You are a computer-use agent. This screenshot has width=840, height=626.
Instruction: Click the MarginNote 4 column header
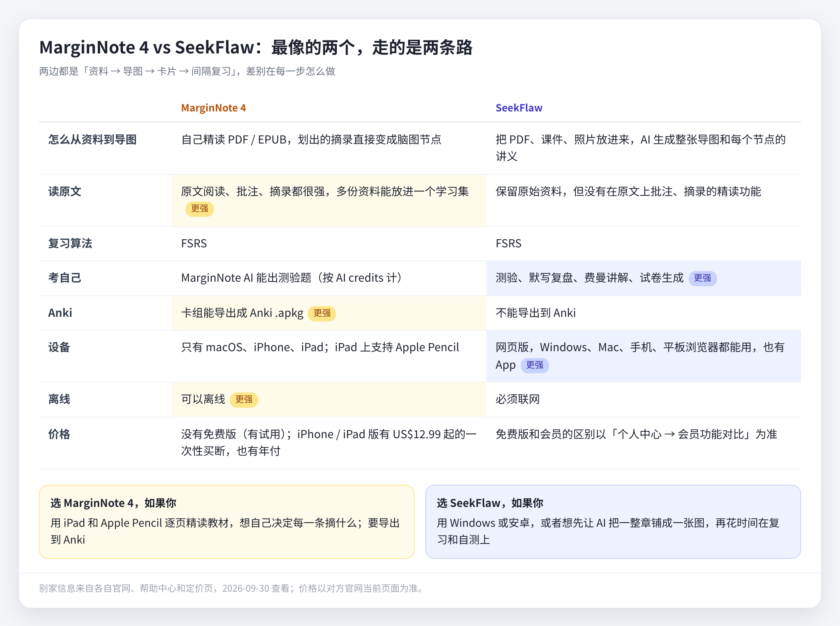213,108
